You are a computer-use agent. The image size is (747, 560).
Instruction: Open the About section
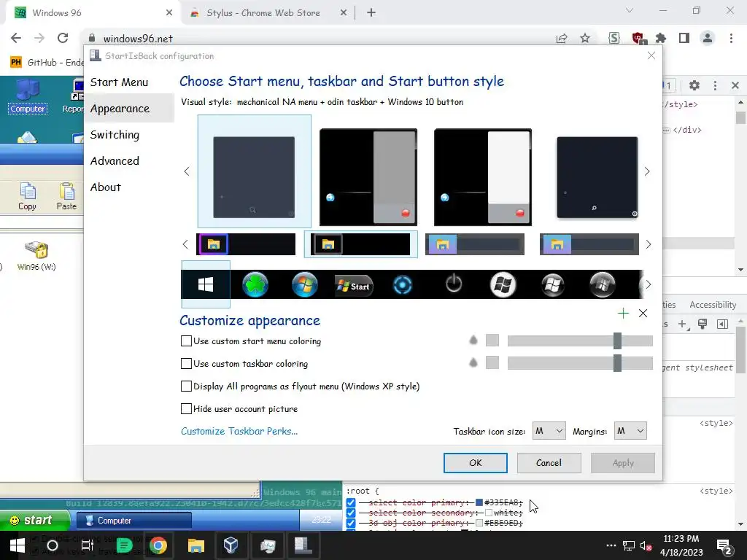[106, 187]
